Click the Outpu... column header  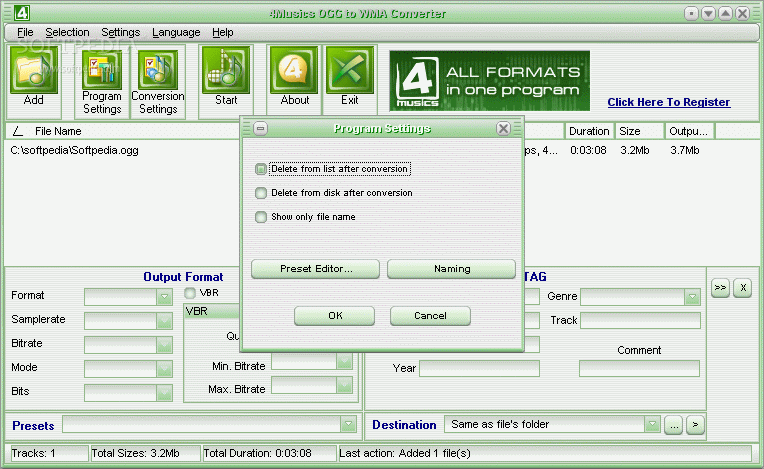tap(689, 131)
